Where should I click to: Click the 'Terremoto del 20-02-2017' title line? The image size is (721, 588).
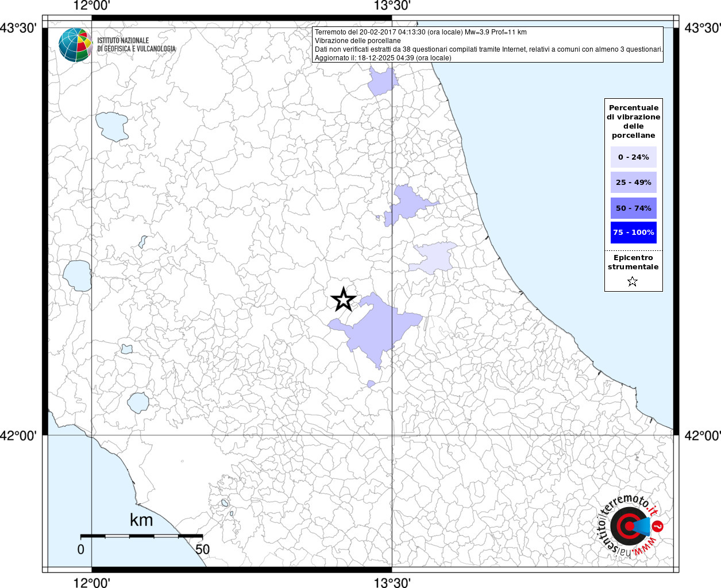click(421, 32)
